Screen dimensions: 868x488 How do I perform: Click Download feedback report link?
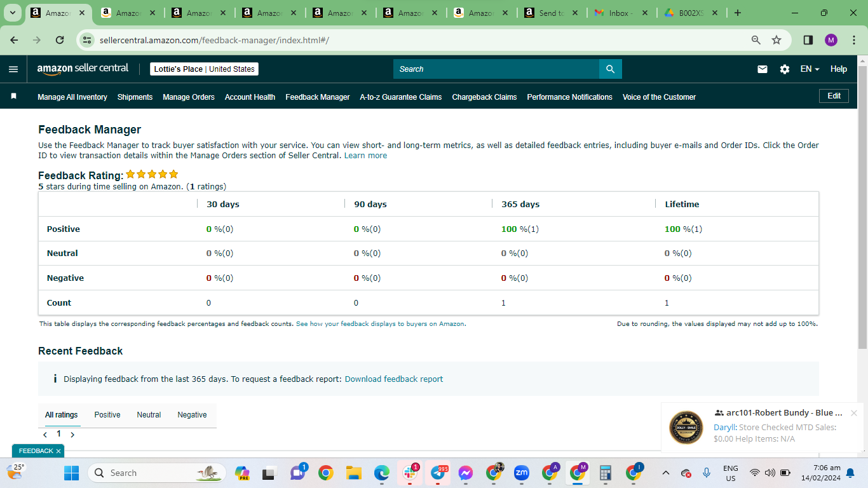pos(394,379)
